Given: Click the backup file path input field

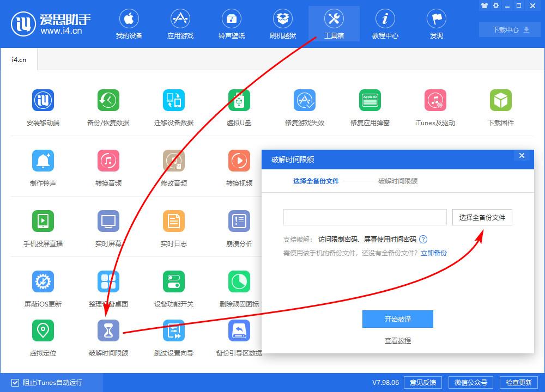Looking at the screenshot, I should tap(364, 217).
